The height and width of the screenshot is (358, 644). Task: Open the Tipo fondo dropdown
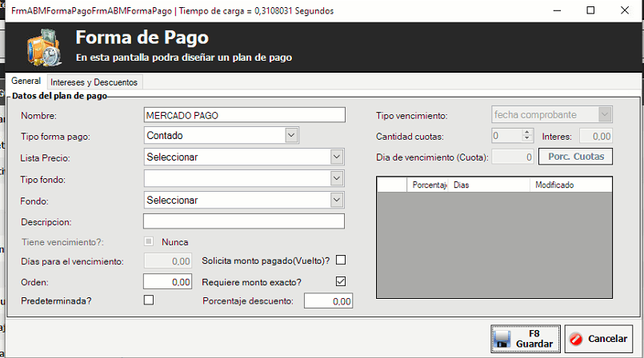(336, 178)
